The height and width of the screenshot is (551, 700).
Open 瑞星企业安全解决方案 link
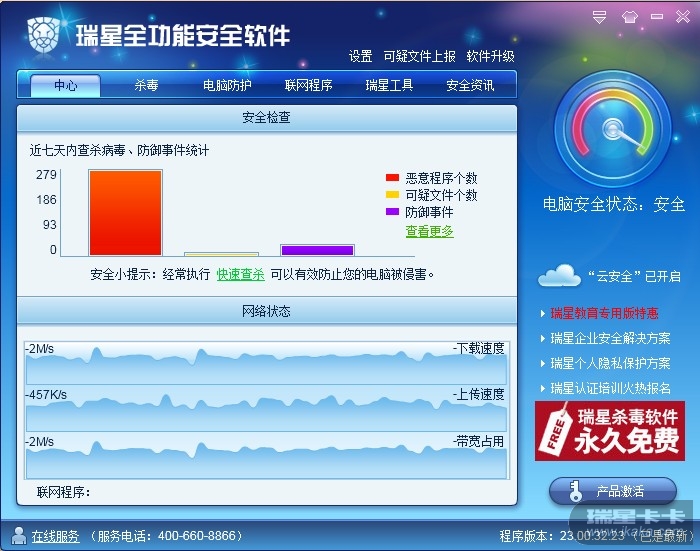[x=610, y=338]
